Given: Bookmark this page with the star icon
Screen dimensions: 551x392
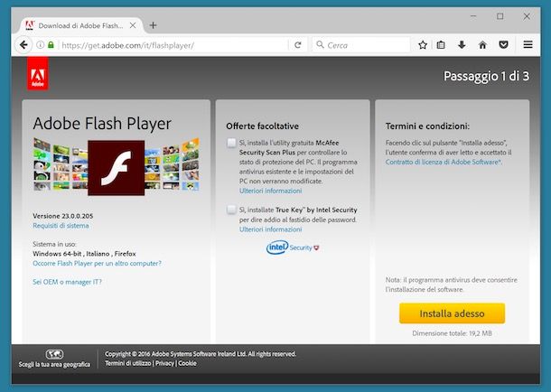Looking at the screenshot, I should 423,45.
